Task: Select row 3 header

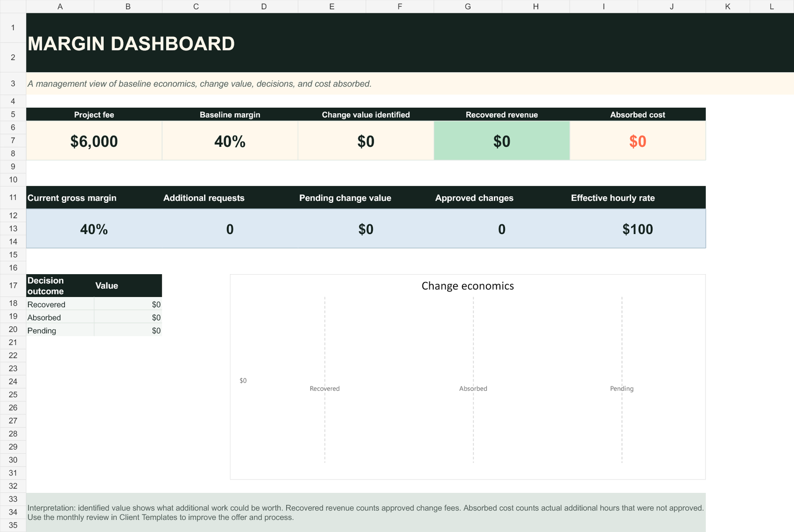Action: pos(13,84)
